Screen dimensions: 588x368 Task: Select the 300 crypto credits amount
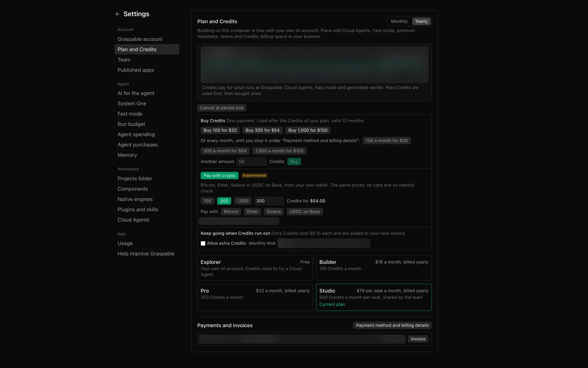(x=224, y=201)
